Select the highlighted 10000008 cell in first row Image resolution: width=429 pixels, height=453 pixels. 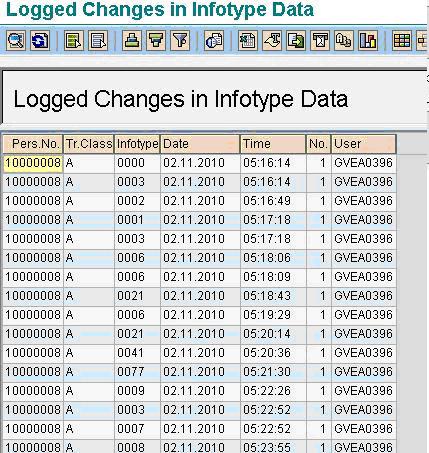(33, 163)
